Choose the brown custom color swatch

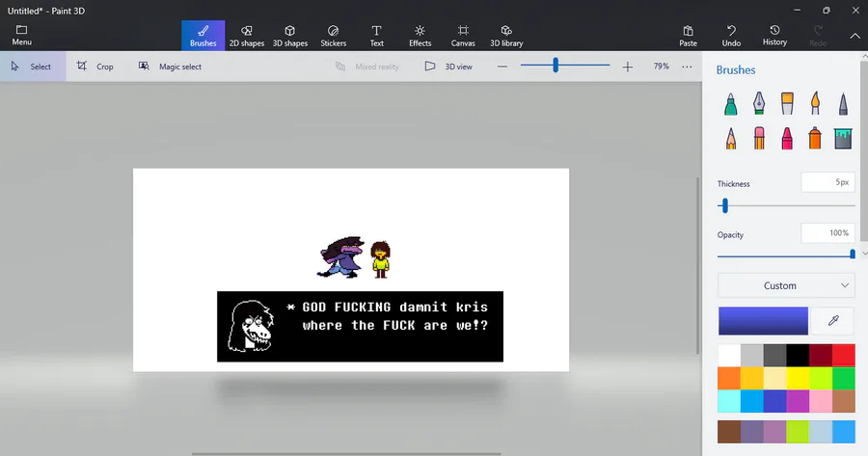click(729, 432)
